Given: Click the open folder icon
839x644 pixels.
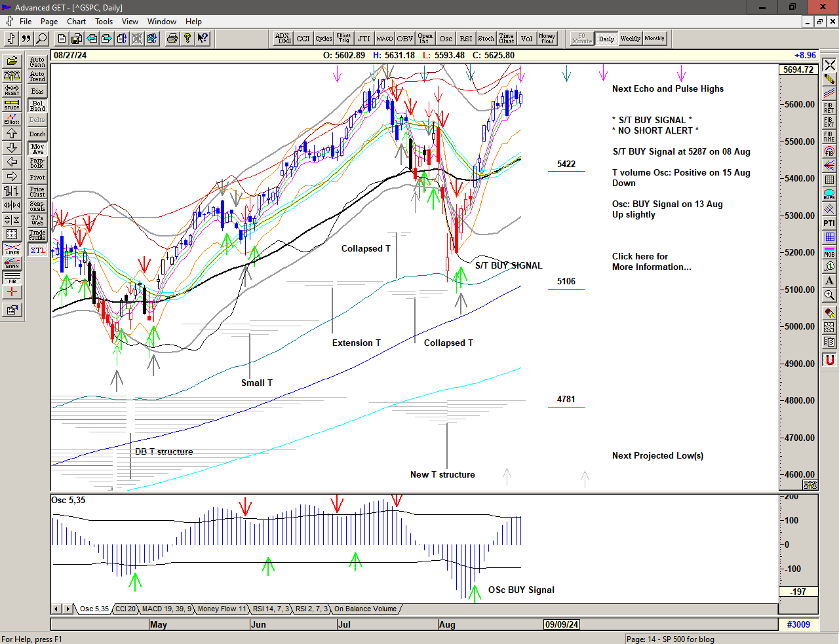Looking at the screenshot, I should (x=12, y=62).
